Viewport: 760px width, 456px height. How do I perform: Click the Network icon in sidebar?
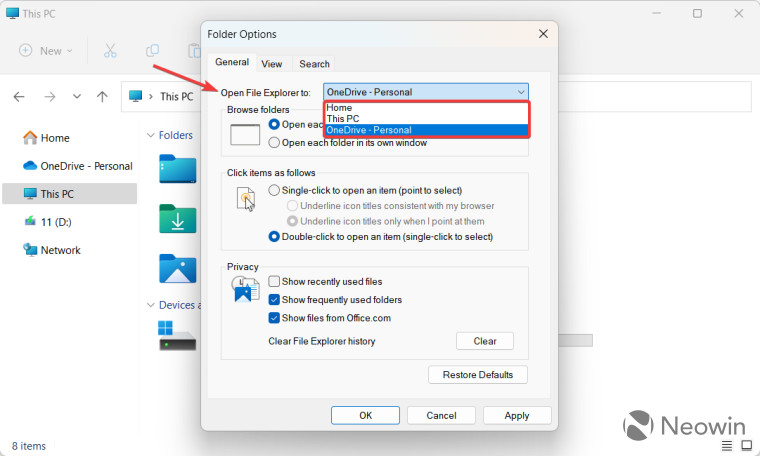pos(30,250)
